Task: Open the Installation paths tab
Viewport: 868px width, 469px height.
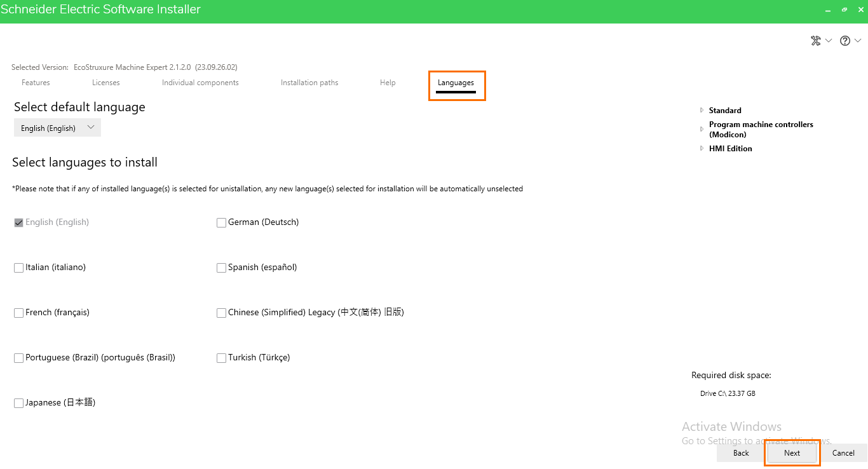Action: point(309,83)
